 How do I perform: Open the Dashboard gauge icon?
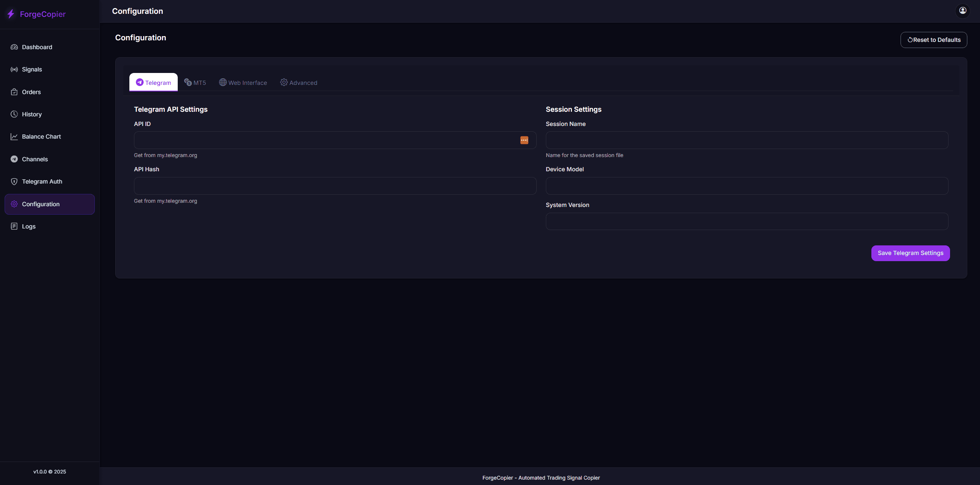(14, 47)
